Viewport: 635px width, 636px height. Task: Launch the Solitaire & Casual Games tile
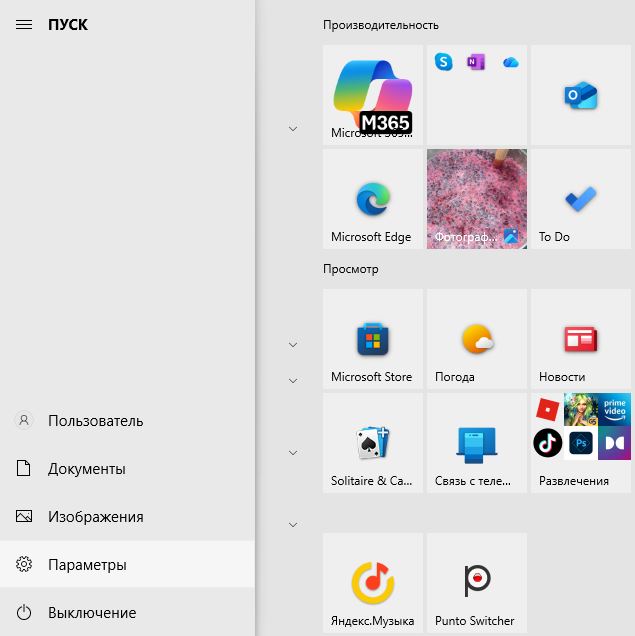(373, 443)
